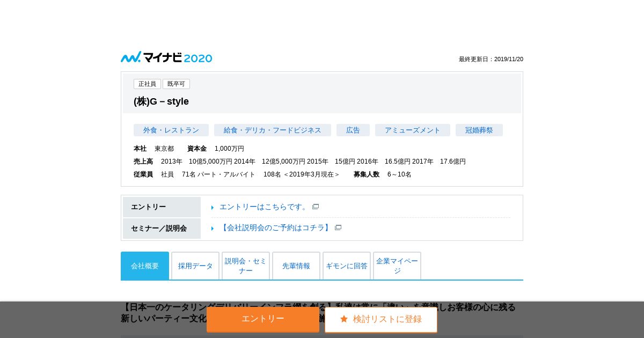Add company via 検討リストに登録 button
Viewport: 644px width, 338px height.
pyautogui.click(x=381, y=319)
